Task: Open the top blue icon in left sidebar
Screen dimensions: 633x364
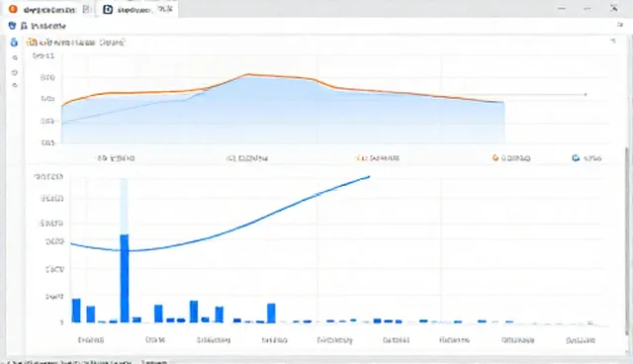Action: point(14,42)
